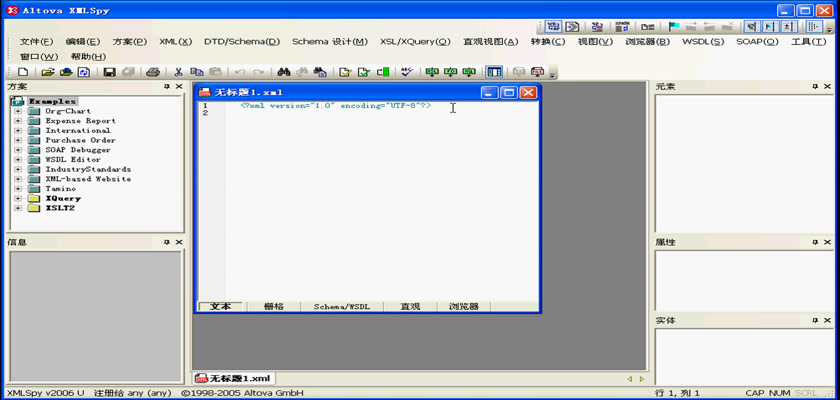Open the SOAP(O) menu
Screen dimensions: 840x400
(x=757, y=42)
